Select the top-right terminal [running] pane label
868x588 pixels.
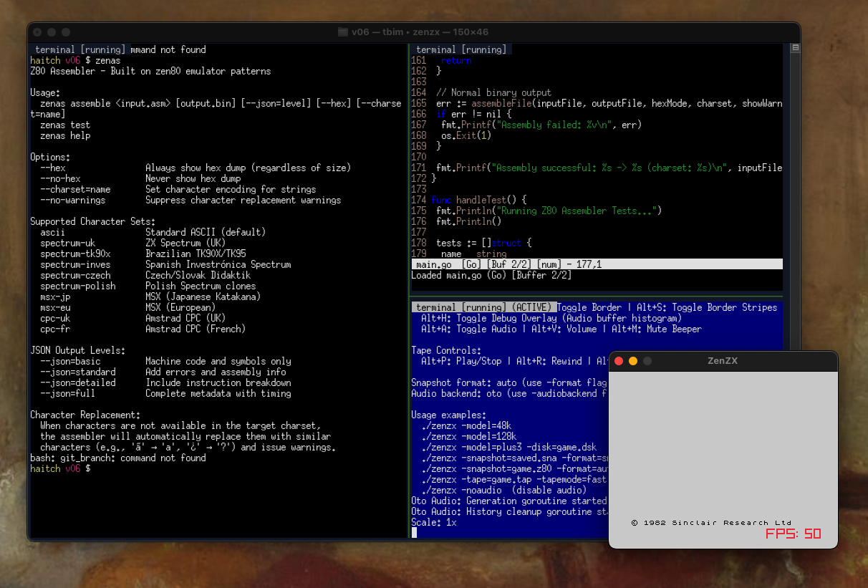click(461, 49)
